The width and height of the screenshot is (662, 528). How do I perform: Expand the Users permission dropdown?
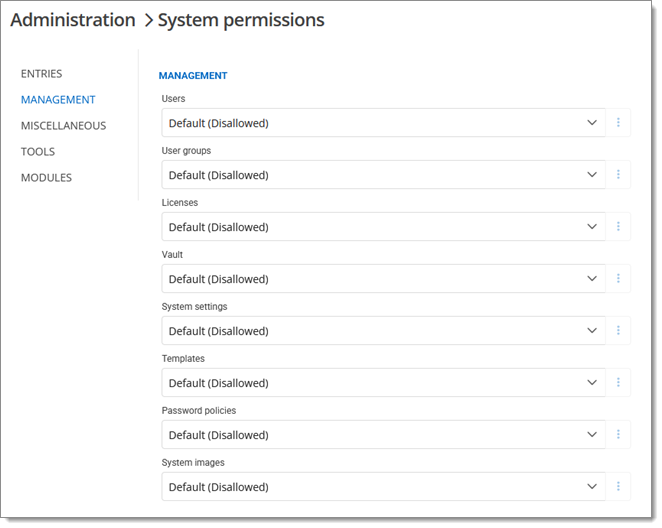[x=383, y=123]
